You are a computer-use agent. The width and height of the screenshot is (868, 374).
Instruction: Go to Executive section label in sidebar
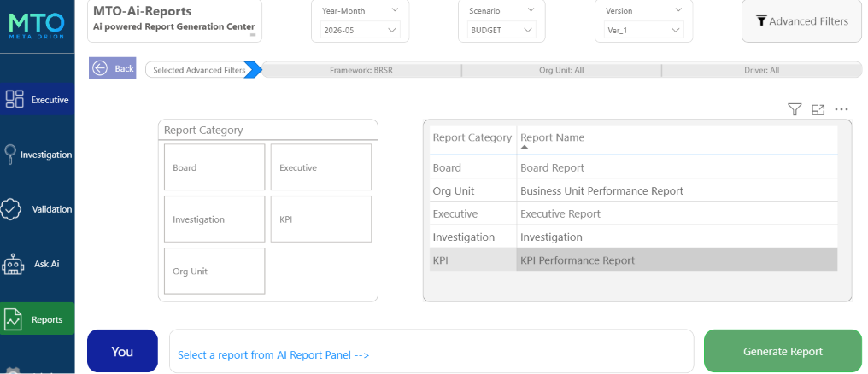tap(50, 100)
